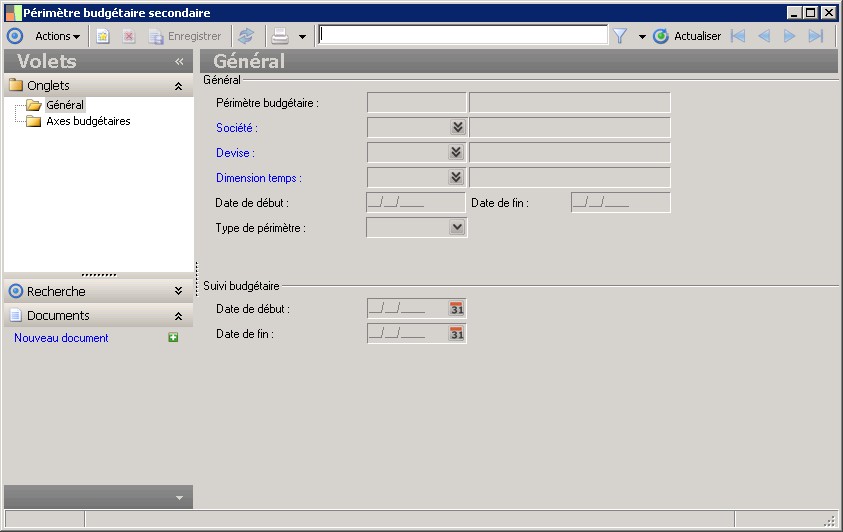
Task: Click the round blue icon before Actions
Action: coord(15,37)
